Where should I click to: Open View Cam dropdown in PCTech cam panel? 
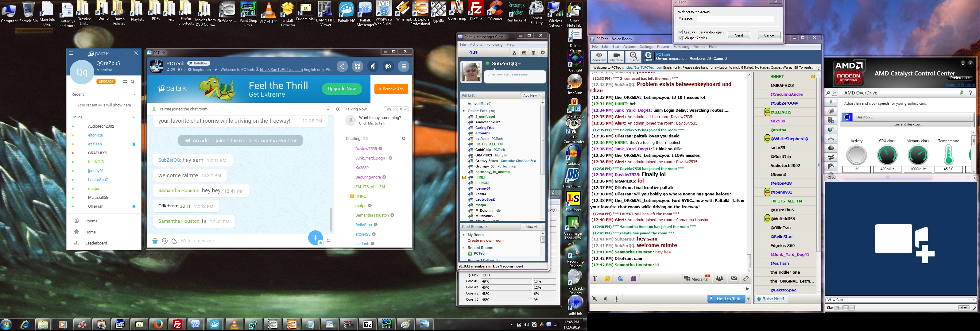tap(901, 300)
